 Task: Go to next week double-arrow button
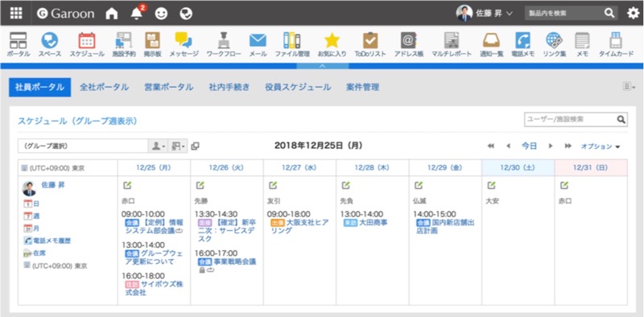tap(568, 146)
